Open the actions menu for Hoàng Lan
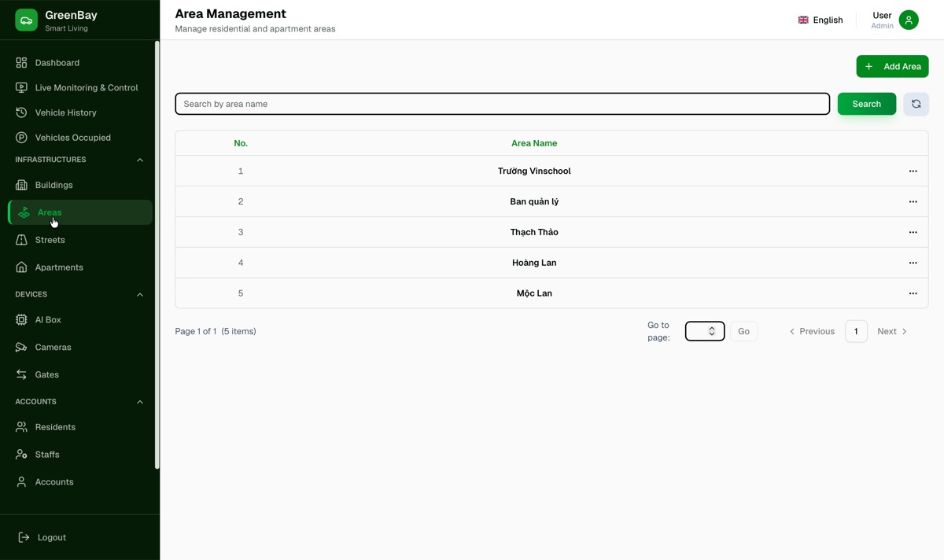 (913, 263)
